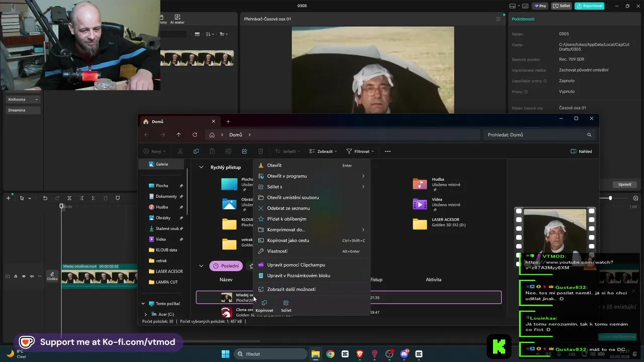644x362 pixels.
Task: Open a new Explorer tab with plus
Action: 228,121
